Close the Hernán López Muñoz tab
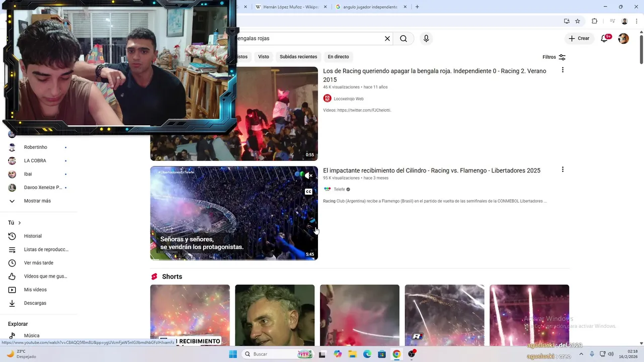This screenshot has height=362, width=644. click(325, 7)
